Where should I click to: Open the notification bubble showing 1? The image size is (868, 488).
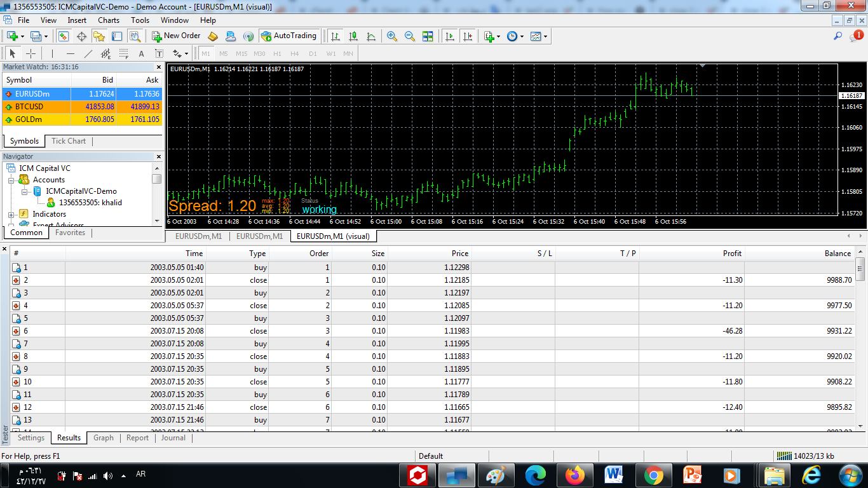point(856,36)
